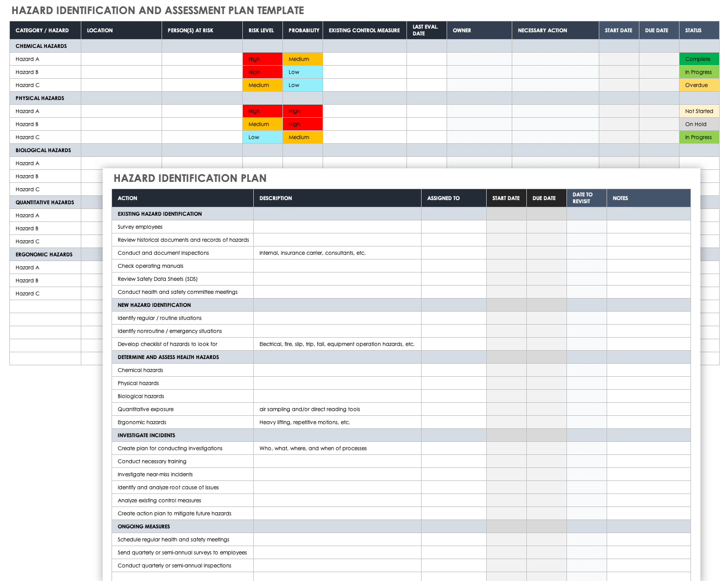Image resolution: width=728 pixels, height=581 pixels.
Task: Select the Medium probability cell for Chemical Hazard A
Action: pos(302,59)
